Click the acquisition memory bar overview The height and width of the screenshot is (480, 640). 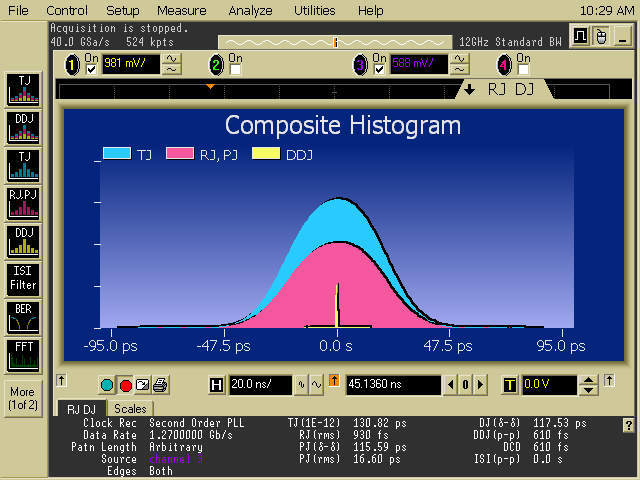[x=335, y=42]
